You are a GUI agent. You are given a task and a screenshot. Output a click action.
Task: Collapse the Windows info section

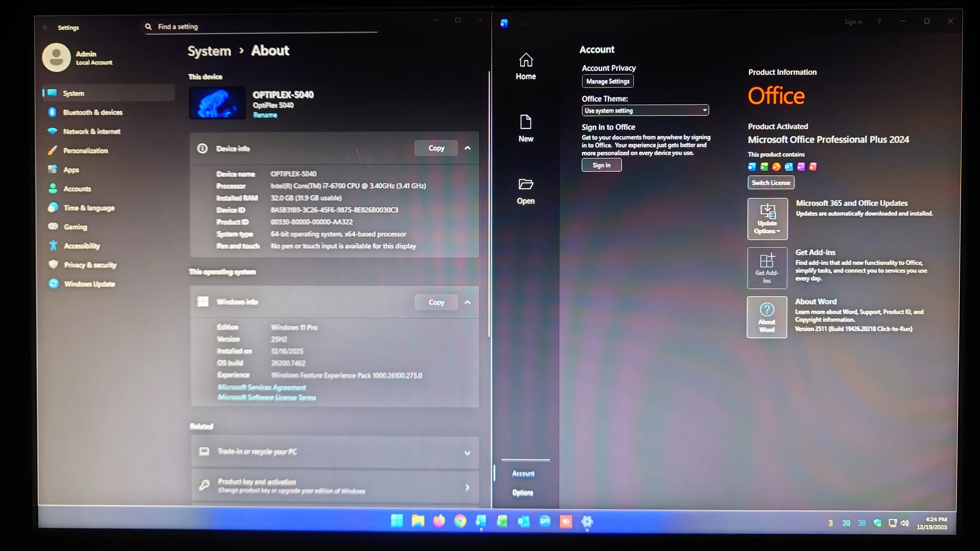click(467, 302)
